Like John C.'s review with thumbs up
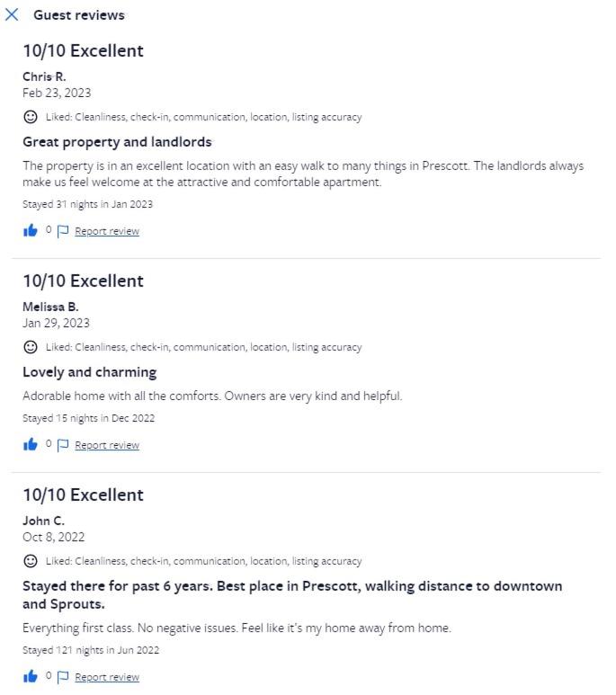This screenshot has height=695, width=616. [31, 676]
